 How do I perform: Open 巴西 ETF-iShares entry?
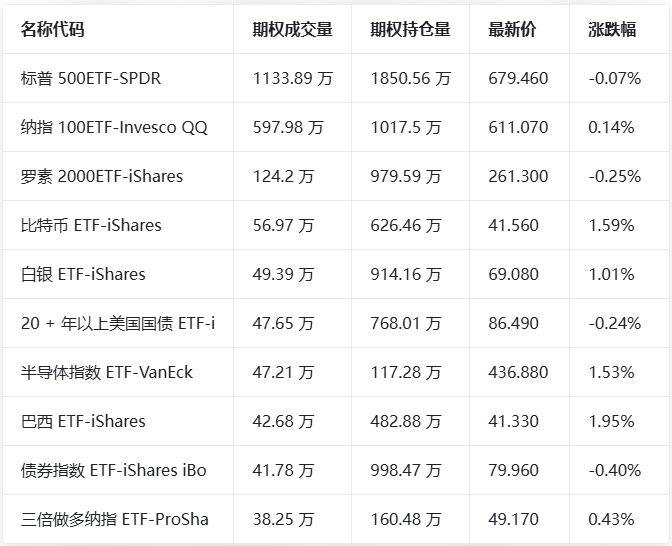[x=83, y=421]
